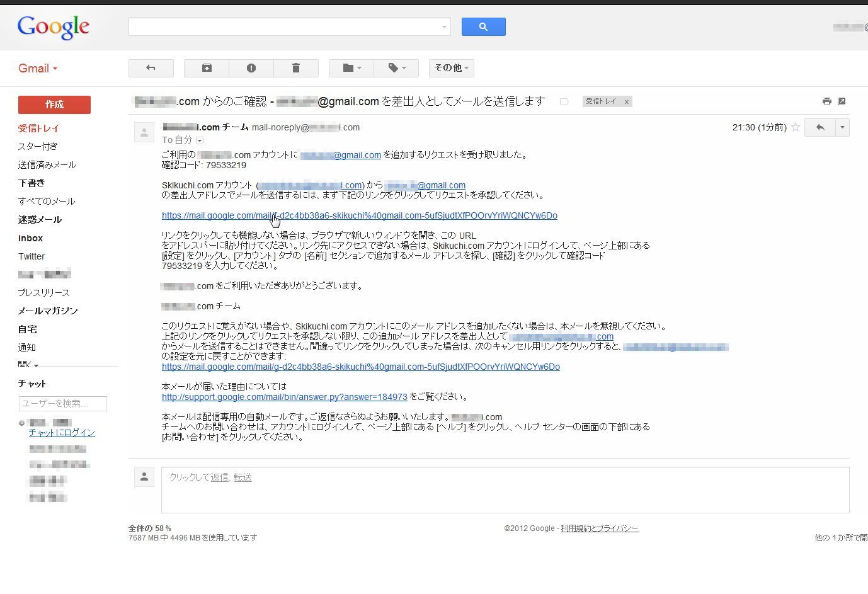Image resolution: width=868 pixels, height=594 pixels.
Task: Click the blue search magnifier button
Action: (x=483, y=26)
